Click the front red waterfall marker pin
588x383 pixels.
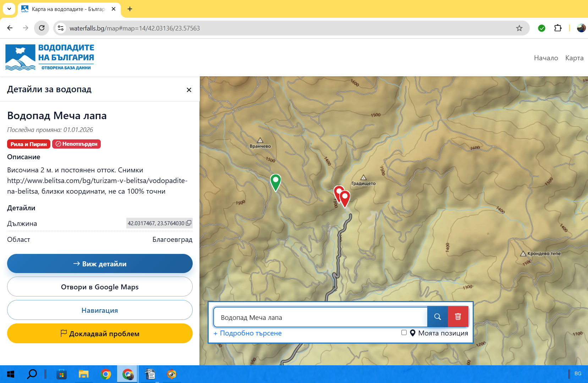coord(345,198)
